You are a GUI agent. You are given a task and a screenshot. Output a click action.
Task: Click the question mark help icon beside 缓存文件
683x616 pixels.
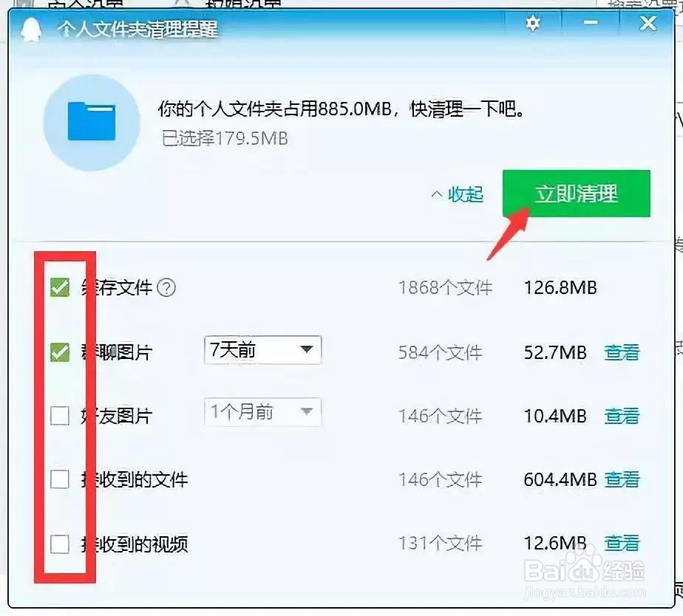(x=167, y=289)
